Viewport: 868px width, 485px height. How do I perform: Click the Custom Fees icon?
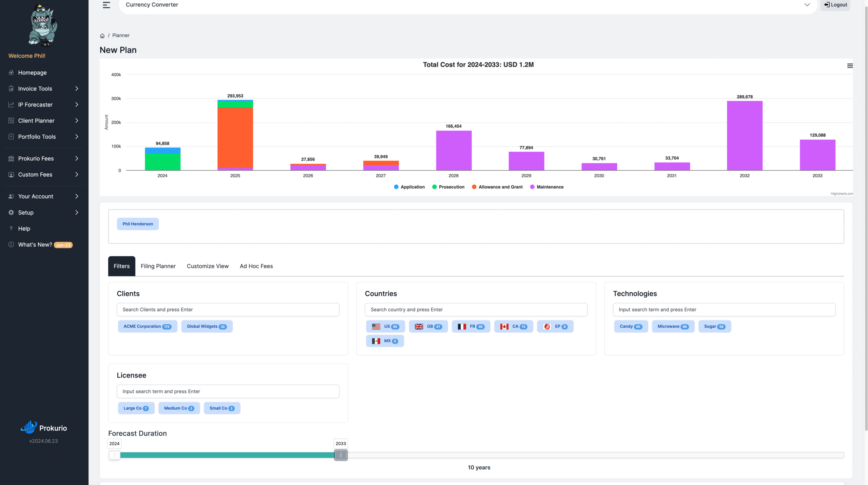pos(11,174)
